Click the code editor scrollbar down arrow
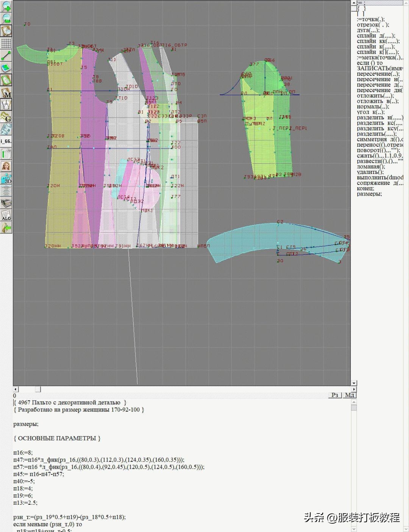The width and height of the screenshot is (409, 532). pyautogui.click(x=354, y=529)
